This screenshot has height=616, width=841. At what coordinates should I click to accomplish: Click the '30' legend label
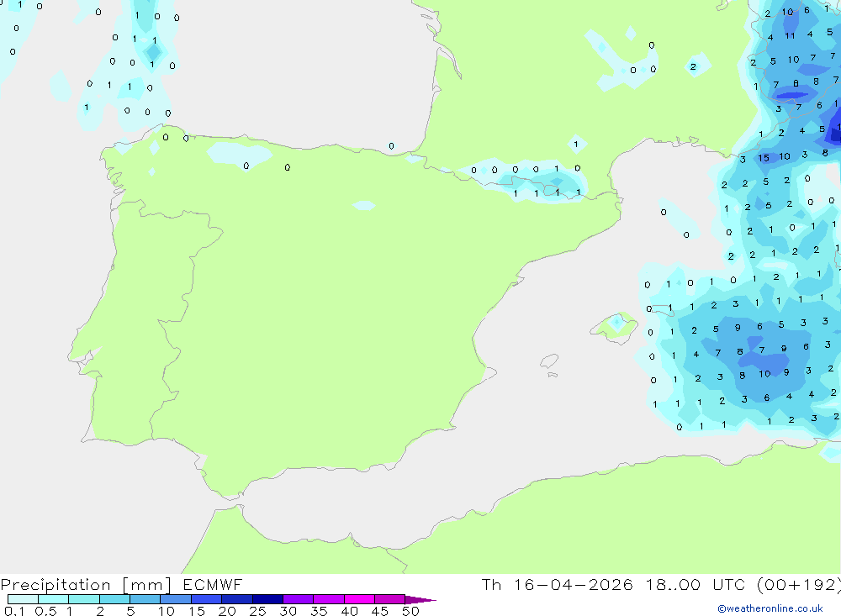tap(288, 611)
